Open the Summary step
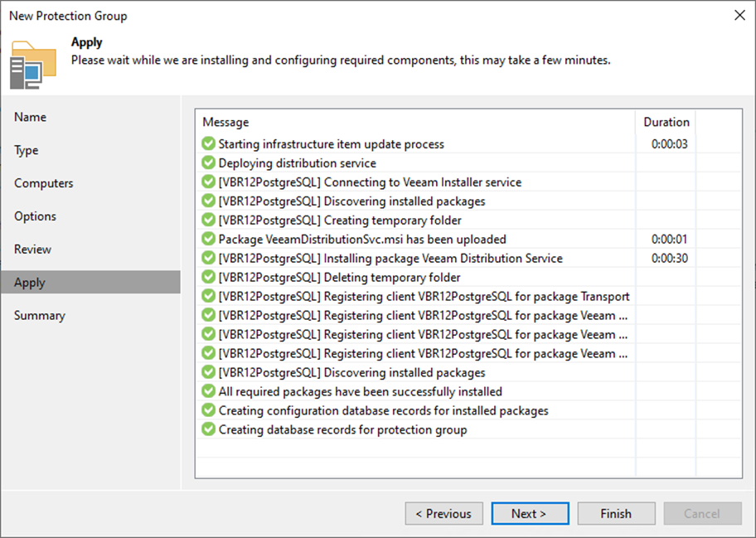756x538 pixels. tap(39, 315)
